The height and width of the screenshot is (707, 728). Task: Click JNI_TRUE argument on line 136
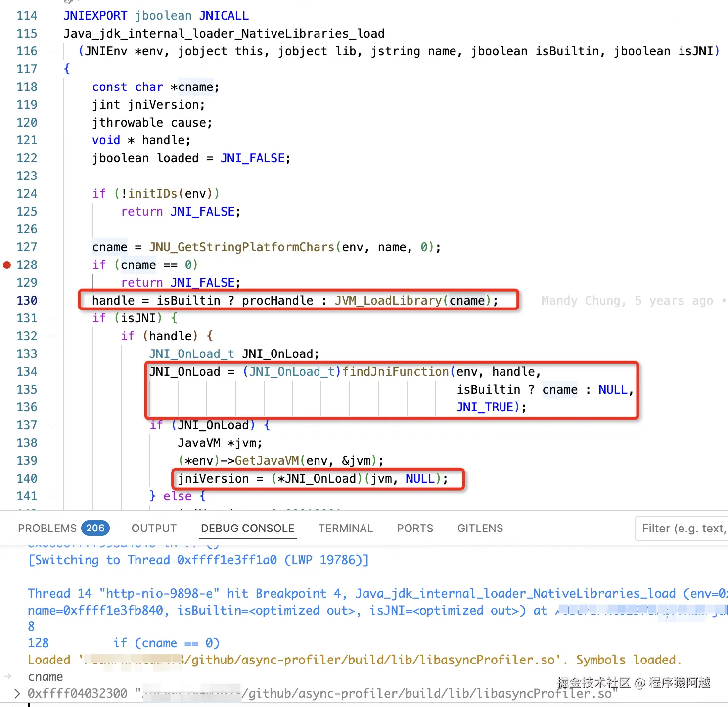pos(485,407)
